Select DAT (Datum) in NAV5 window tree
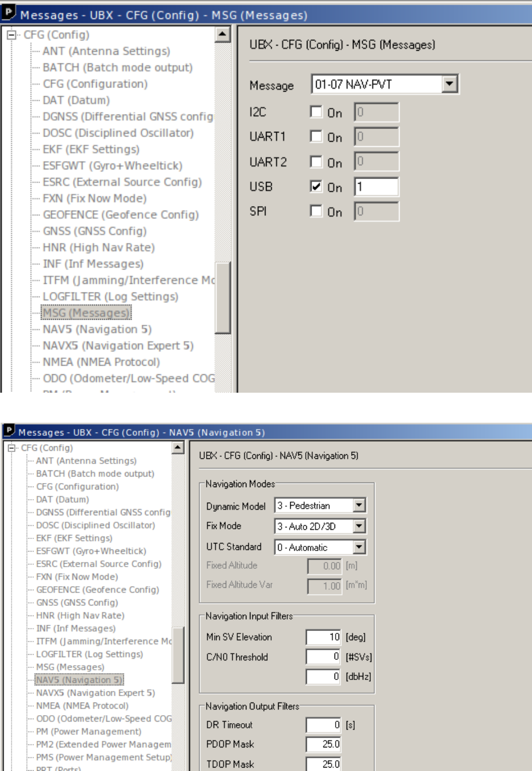 point(62,500)
